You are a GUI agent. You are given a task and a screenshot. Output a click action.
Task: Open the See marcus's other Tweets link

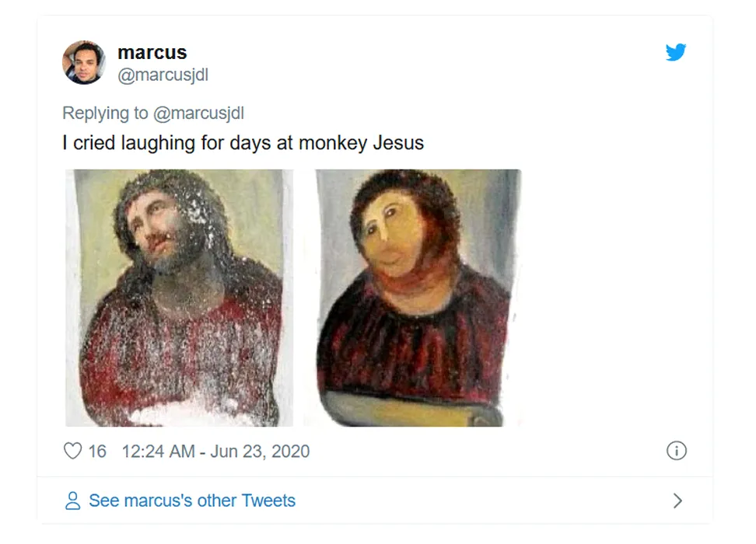click(192, 500)
